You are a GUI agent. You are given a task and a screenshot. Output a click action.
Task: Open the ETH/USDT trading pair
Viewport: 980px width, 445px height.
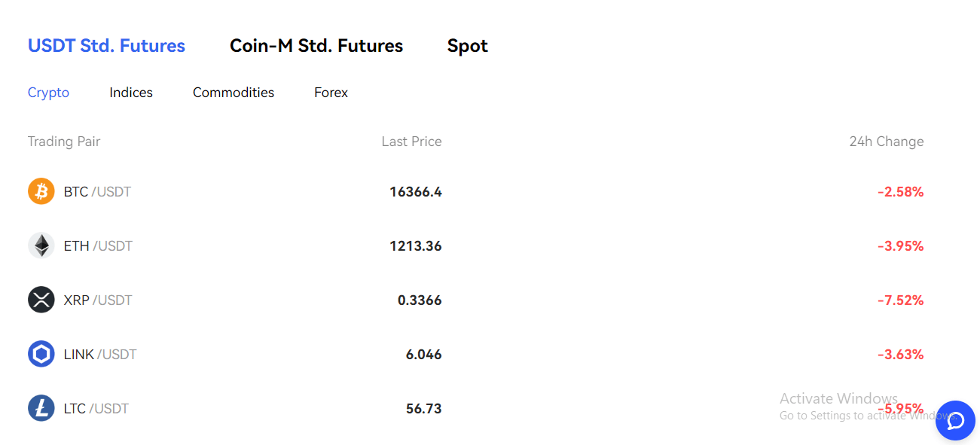[98, 246]
